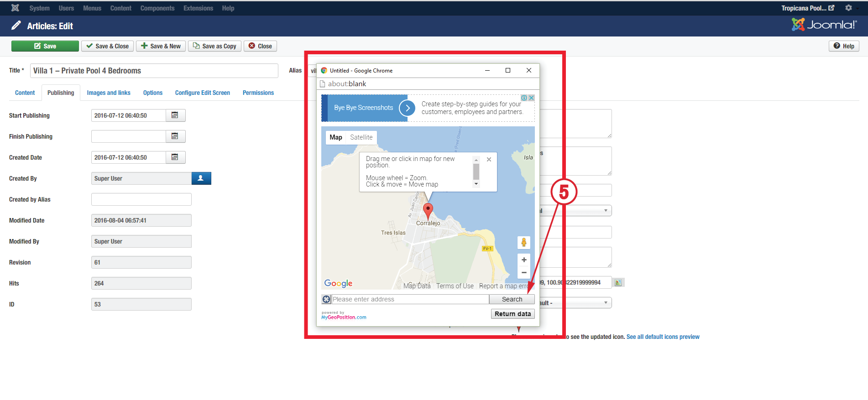The width and height of the screenshot is (868, 400).
Task: Click the Street View pegman icon
Action: (x=524, y=243)
